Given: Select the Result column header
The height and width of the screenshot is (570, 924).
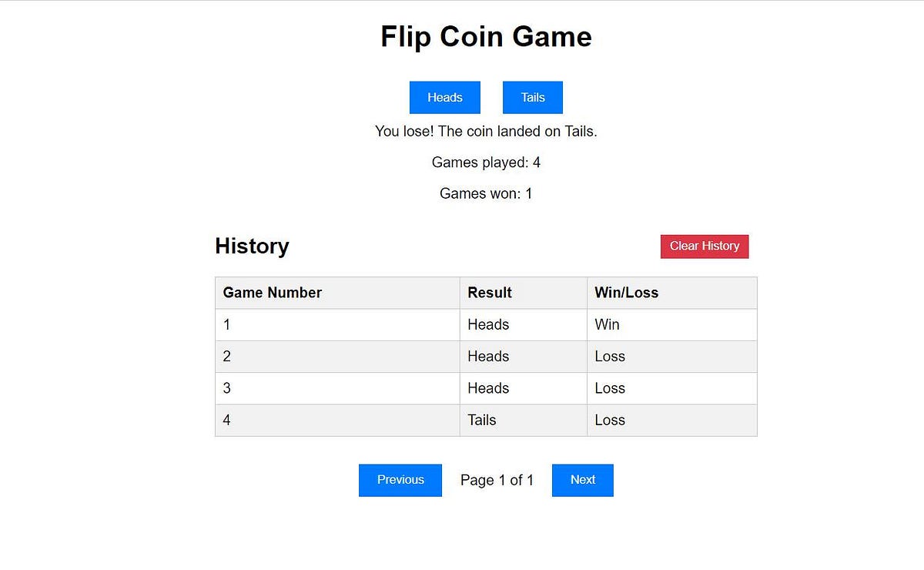Looking at the screenshot, I should click(488, 293).
